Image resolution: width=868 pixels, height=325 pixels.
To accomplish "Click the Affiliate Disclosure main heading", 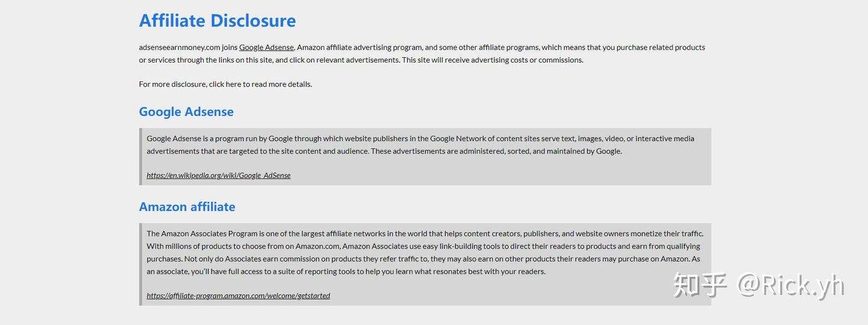I will (218, 21).
